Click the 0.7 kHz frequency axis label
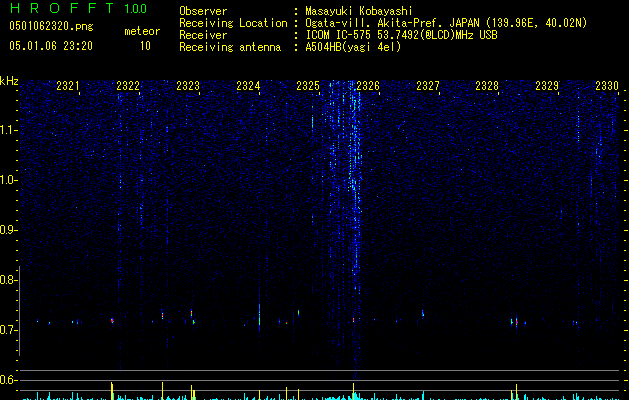The width and height of the screenshot is (629, 400). (x=9, y=330)
